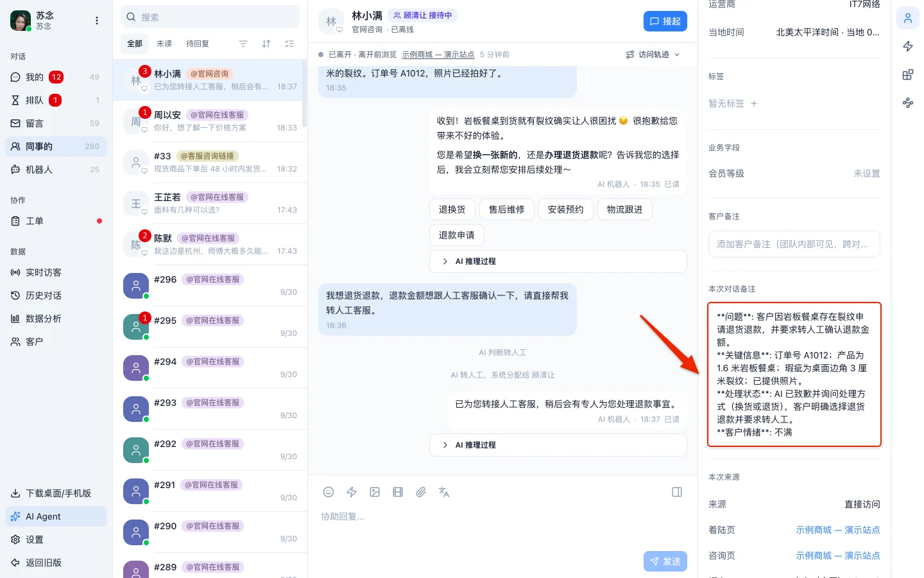Click the translate icon in composer toolbar

(444, 492)
